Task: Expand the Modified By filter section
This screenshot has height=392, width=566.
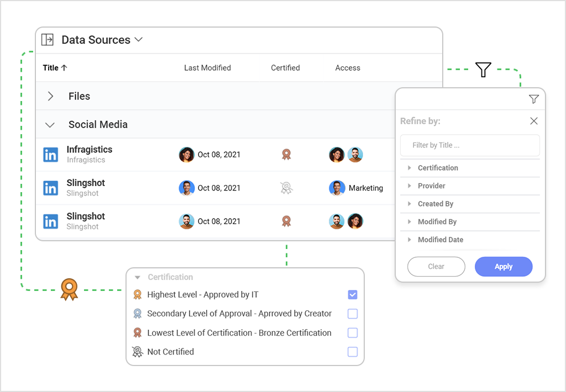Action: 410,222
